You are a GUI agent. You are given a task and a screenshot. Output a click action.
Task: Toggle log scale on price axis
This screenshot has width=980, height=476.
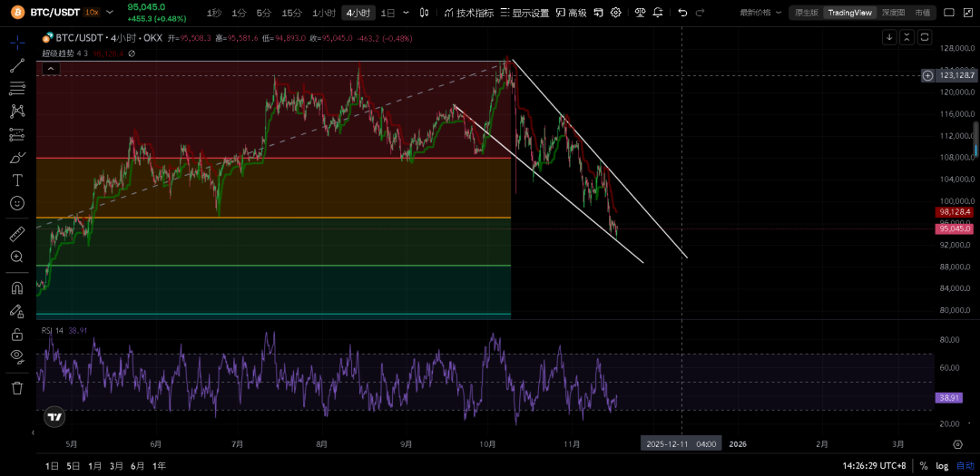[943, 465]
